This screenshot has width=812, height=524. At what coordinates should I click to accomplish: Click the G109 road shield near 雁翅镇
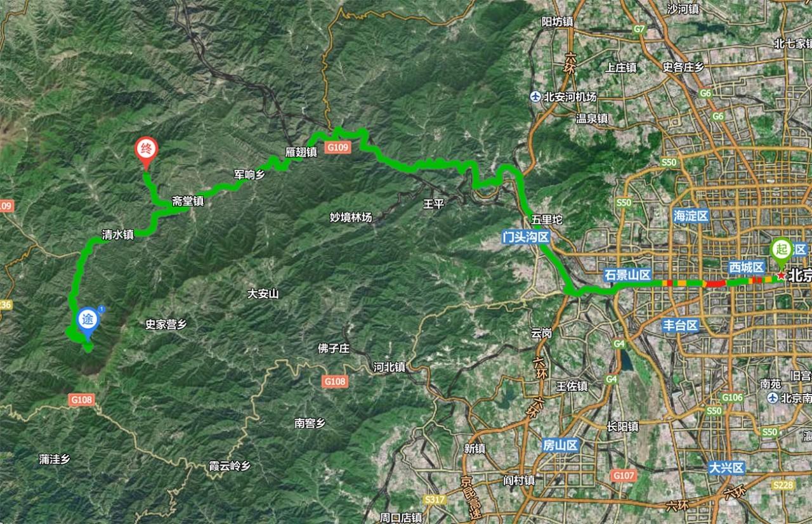click(335, 147)
